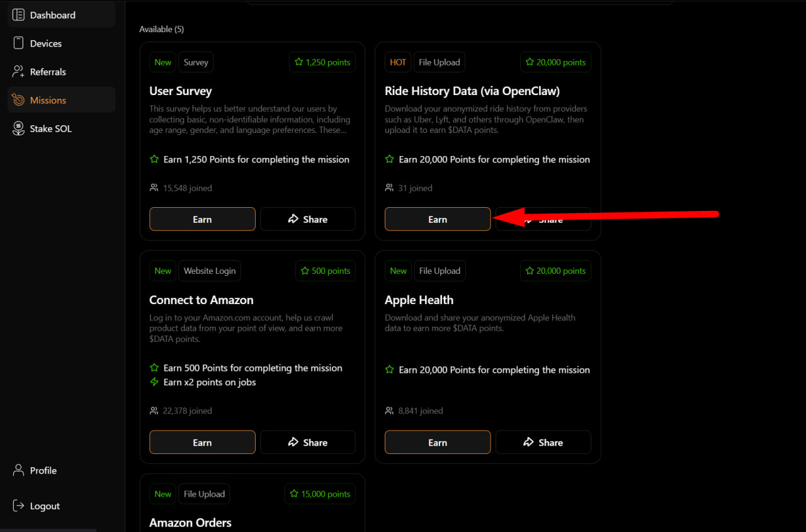Click File Upload tag on Apple Health card
The image size is (806, 532).
[440, 271]
